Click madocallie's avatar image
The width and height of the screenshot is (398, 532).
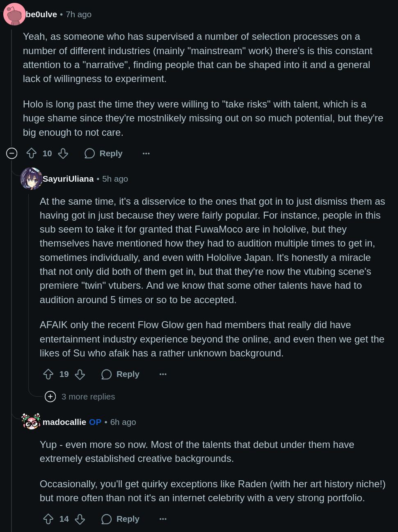pos(31,422)
